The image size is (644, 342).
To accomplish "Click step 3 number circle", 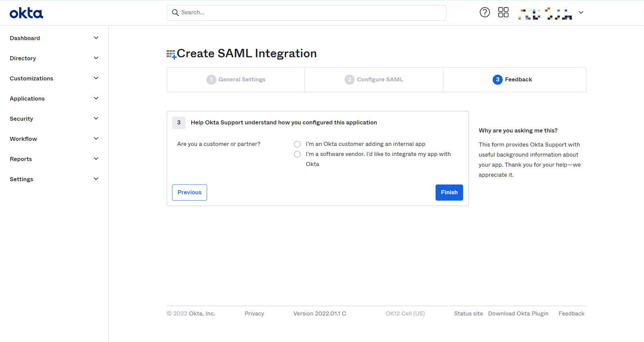I will (498, 80).
